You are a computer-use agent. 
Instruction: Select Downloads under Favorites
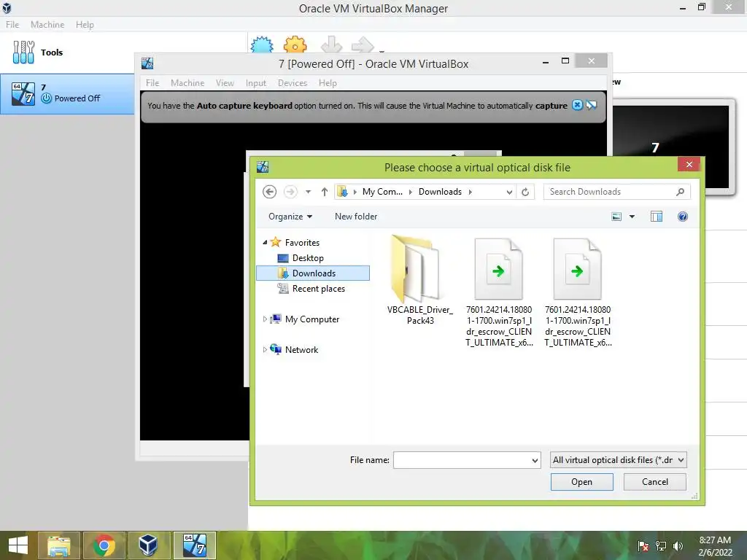pos(313,273)
